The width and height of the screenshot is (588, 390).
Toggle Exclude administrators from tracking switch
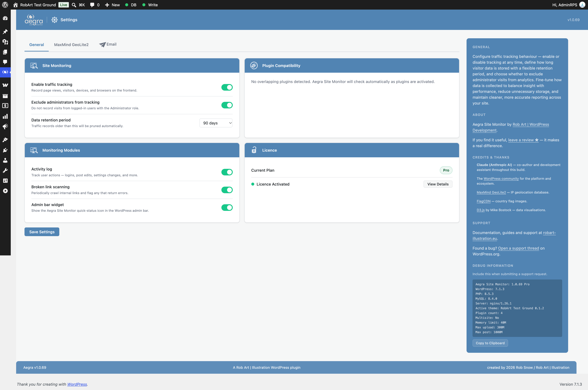tap(227, 105)
